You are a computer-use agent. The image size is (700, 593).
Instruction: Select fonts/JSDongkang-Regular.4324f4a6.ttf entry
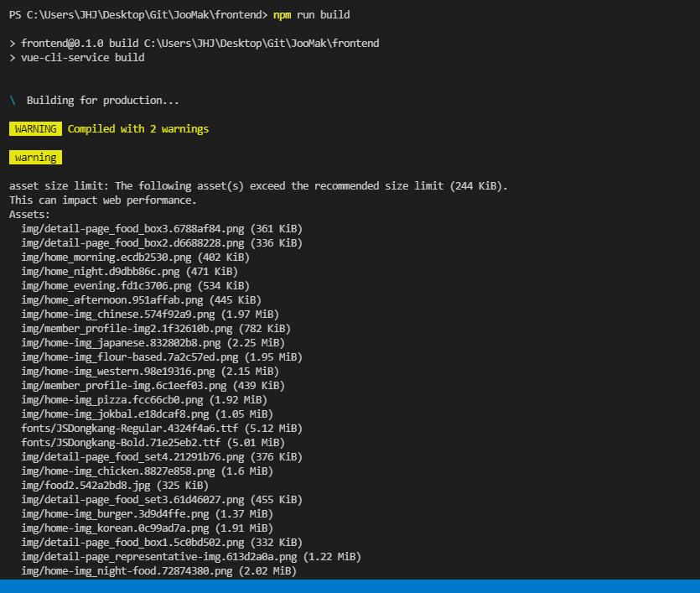pyautogui.click(x=162, y=429)
